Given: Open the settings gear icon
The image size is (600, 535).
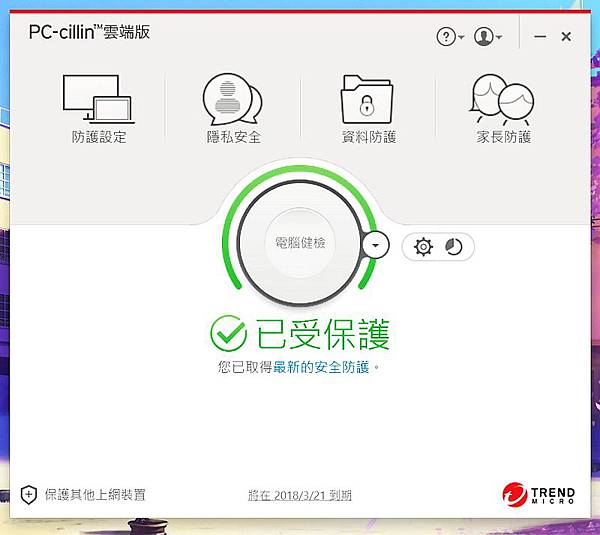Looking at the screenshot, I should click(423, 246).
